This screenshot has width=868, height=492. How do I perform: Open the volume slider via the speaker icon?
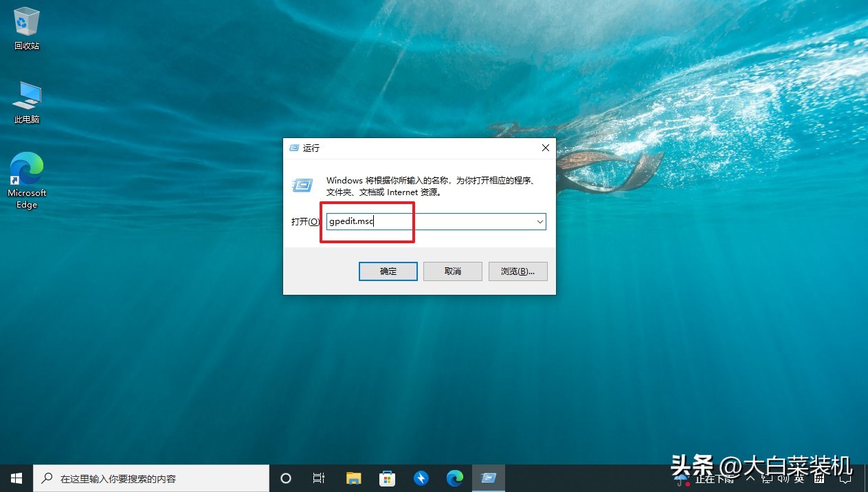783,479
